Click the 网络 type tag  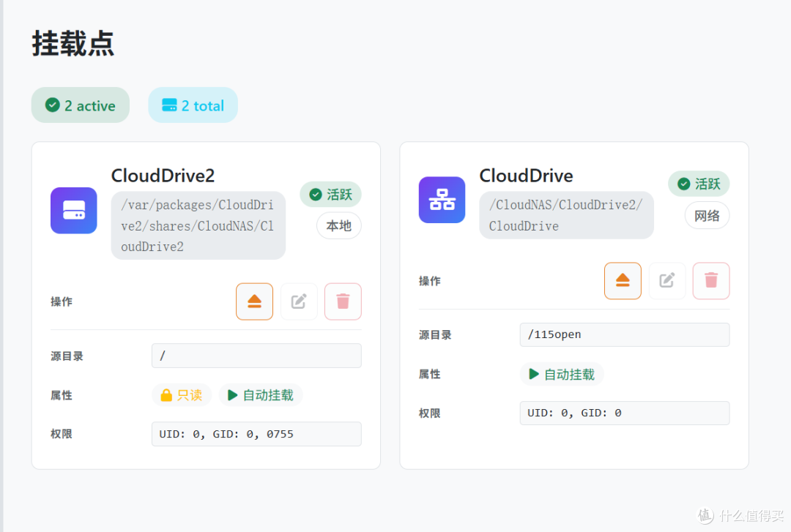coord(708,215)
